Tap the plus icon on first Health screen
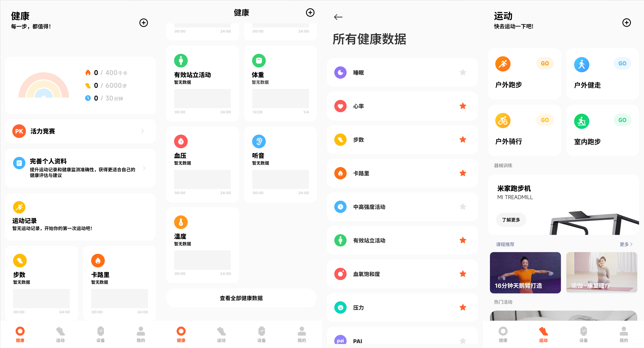This screenshot has height=348, width=644. pos(144,23)
